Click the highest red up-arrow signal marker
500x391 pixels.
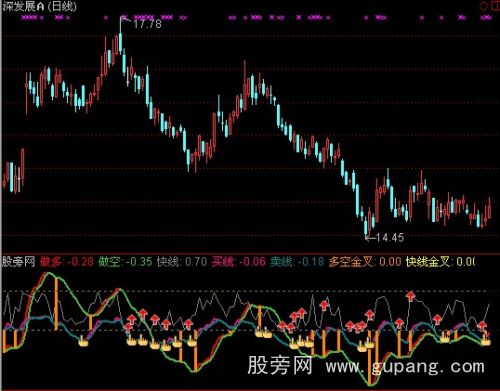pos(411,295)
